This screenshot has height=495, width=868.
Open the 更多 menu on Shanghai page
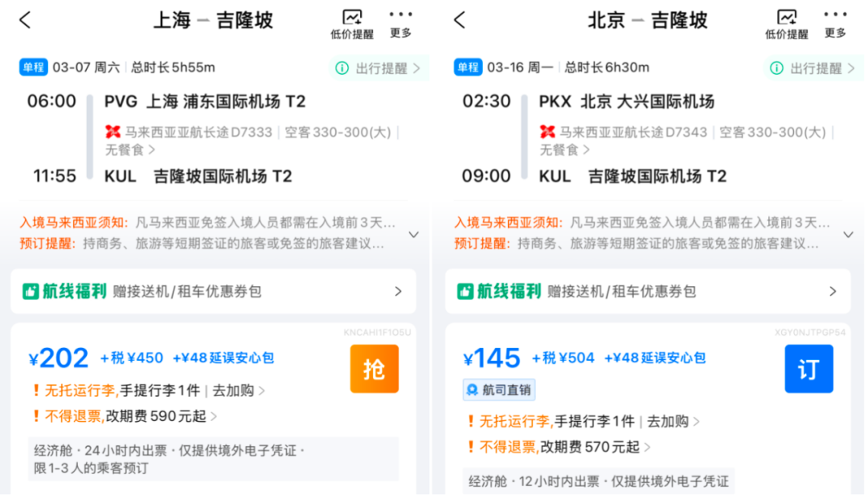click(x=400, y=21)
